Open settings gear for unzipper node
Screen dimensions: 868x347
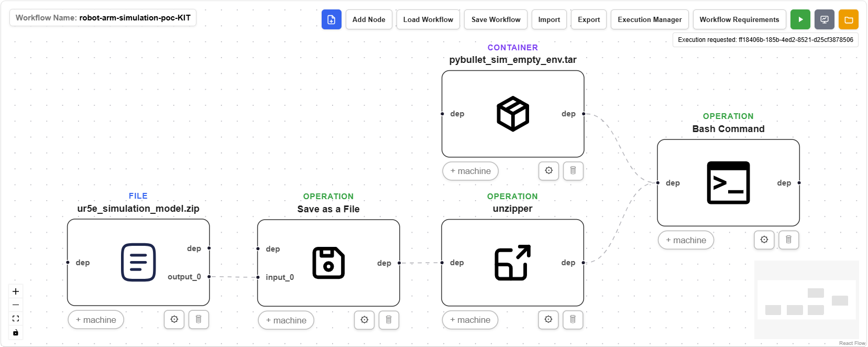pyautogui.click(x=548, y=319)
